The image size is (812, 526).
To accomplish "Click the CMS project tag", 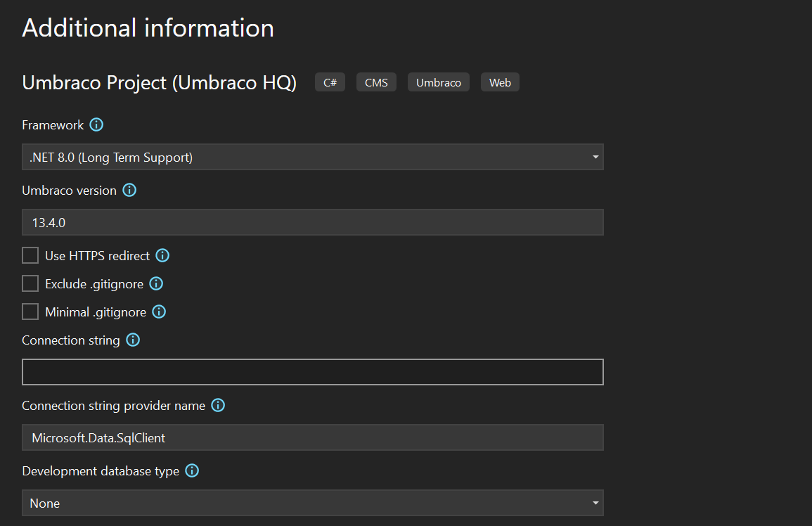I will [x=376, y=82].
